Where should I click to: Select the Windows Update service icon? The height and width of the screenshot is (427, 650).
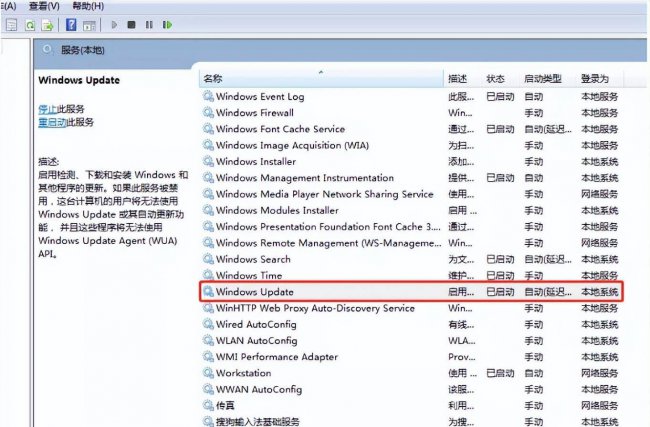coord(208,291)
